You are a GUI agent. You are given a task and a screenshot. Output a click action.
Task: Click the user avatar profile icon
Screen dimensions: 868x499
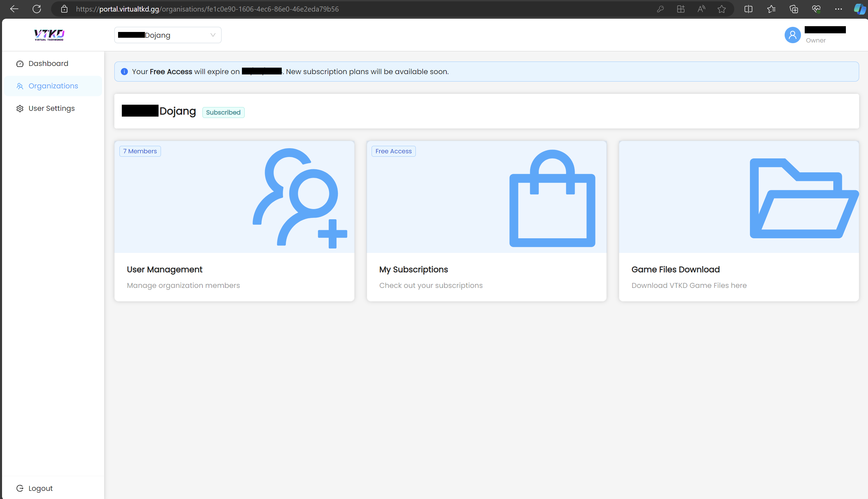pos(792,35)
